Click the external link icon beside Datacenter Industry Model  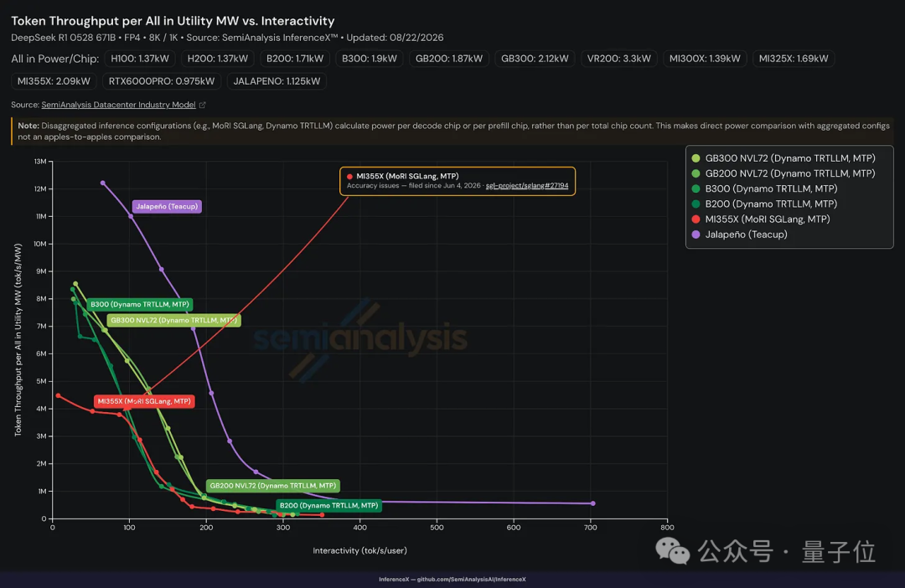[x=203, y=105]
